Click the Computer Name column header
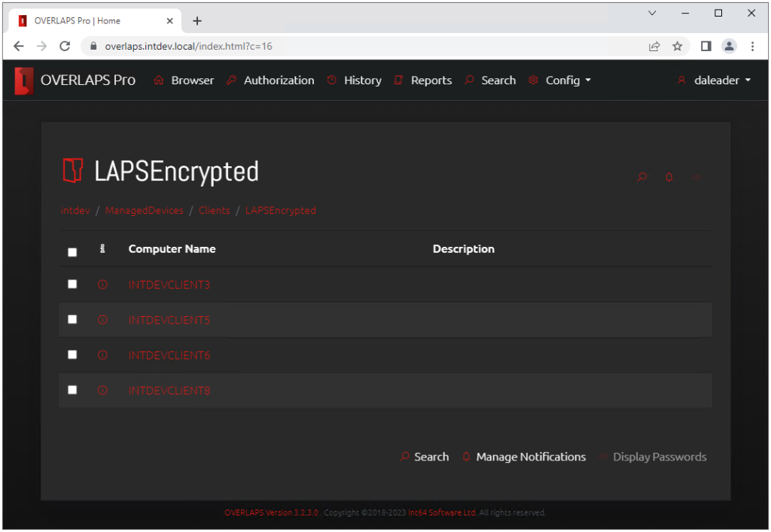 pos(172,249)
